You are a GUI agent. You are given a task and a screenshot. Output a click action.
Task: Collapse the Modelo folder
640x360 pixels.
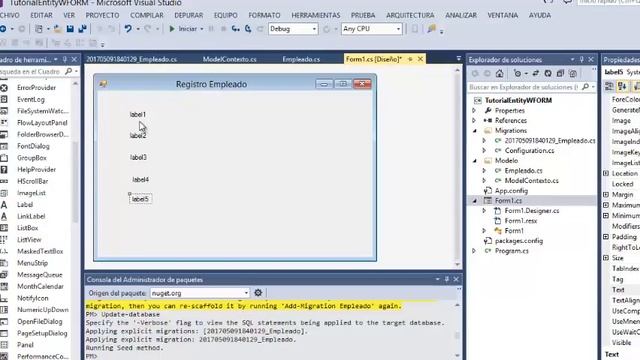pos(475,161)
